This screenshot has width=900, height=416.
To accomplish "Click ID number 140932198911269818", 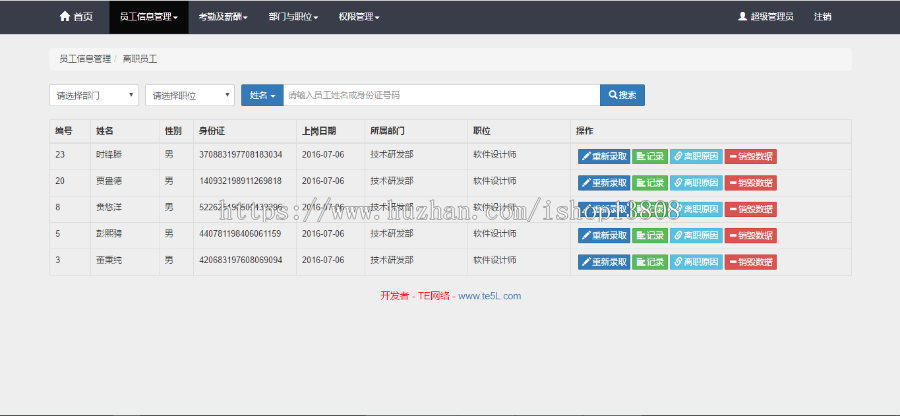I will pyautogui.click(x=240, y=181).
